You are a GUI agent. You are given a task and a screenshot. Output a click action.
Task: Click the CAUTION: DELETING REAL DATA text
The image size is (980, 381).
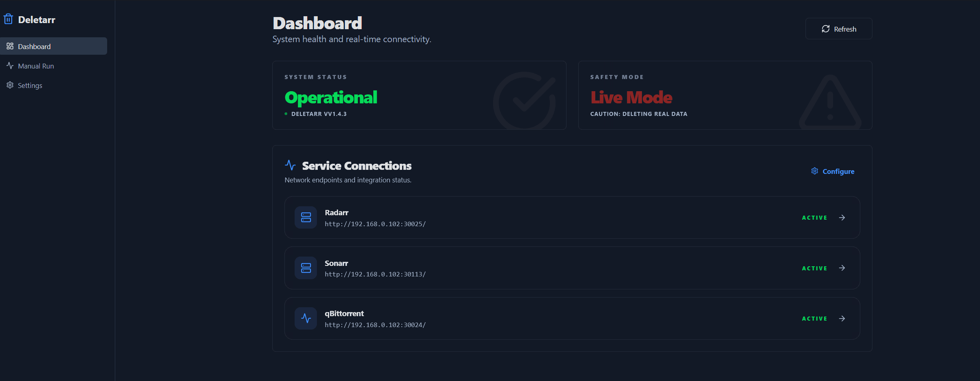pyautogui.click(x=639, y=114)
